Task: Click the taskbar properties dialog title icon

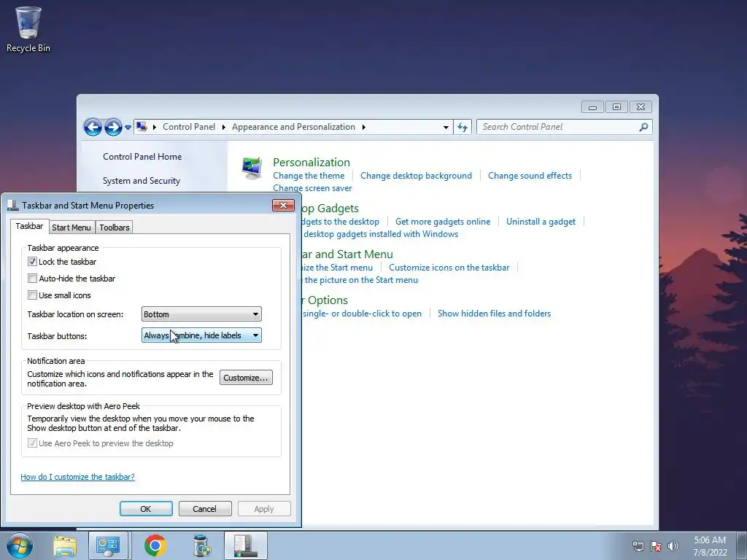Action: pos(13,205)
